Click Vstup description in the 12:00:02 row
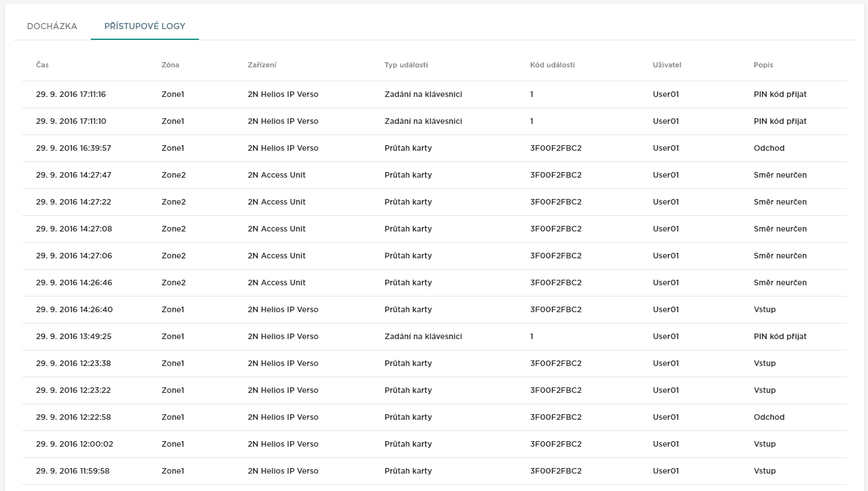Viewport: 868px width, 491px height. [765, 444]
